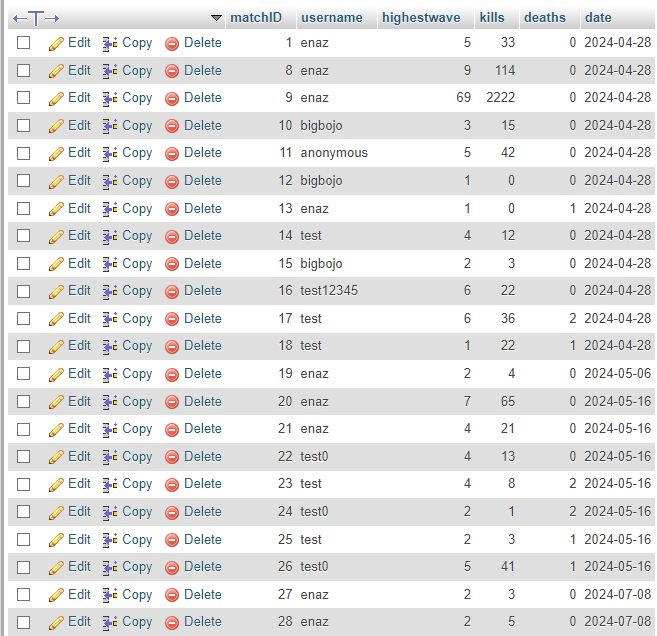Click the pencil Edit icon for matchID 24
The width and height of the screenshot is (657, 636).
coord(56,512)
